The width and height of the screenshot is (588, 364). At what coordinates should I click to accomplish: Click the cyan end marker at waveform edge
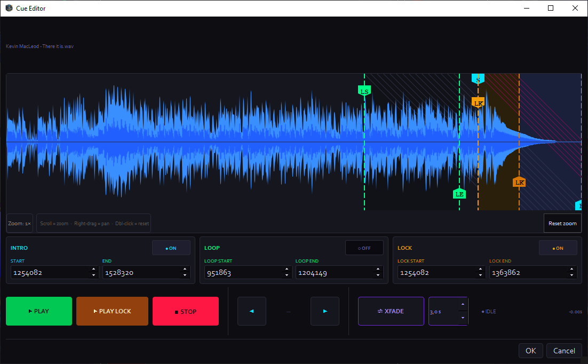coord(578,205)
